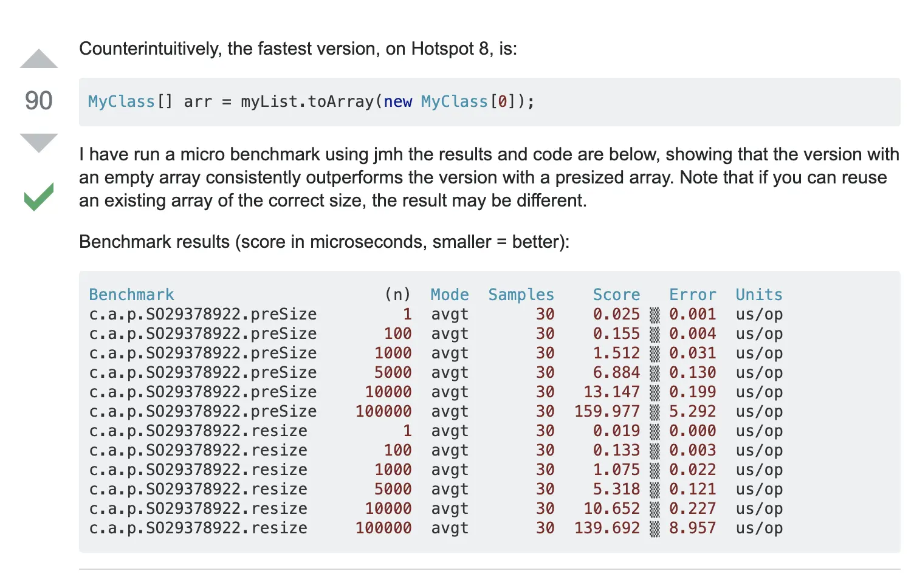Click the Benchmark column header
Image resolution: width=914 pixels, height=588 pixels.
point(131,295)
